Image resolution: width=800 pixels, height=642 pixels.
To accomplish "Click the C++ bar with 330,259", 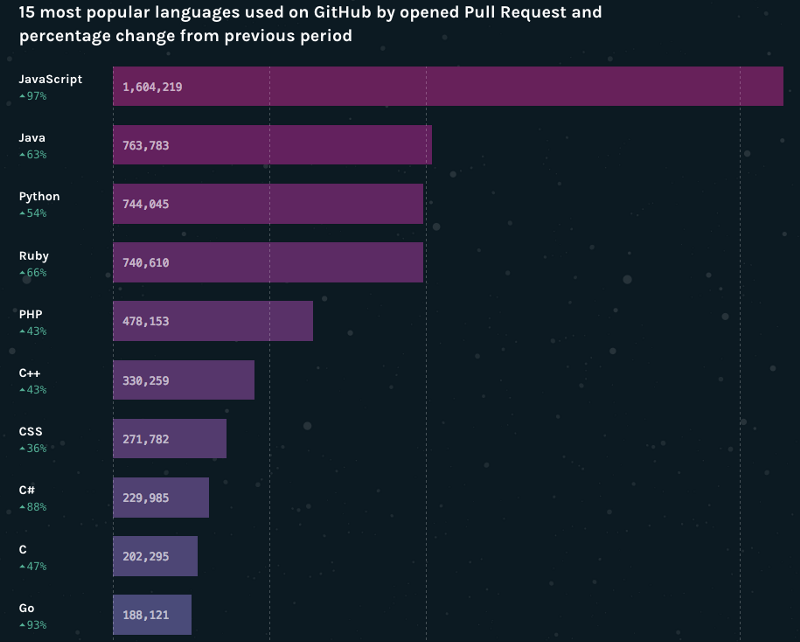I will 183,380.
